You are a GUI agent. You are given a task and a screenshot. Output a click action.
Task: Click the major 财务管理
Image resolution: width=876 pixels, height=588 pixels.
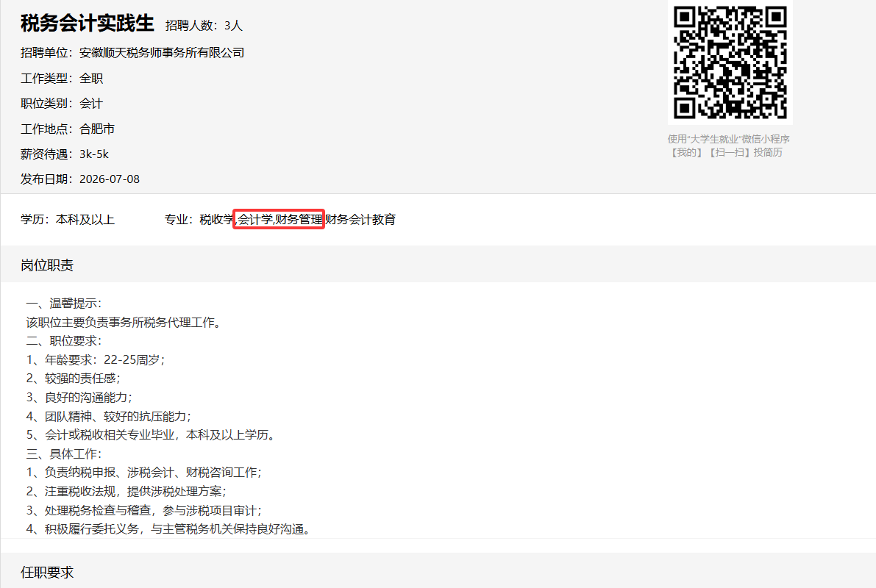pos(299,220)
